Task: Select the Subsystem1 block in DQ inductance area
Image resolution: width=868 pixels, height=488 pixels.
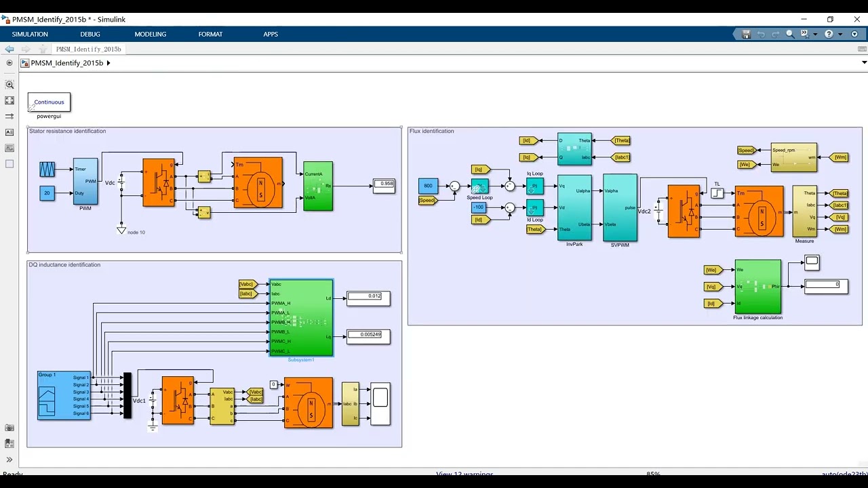Action: click(x=301, y=317)
